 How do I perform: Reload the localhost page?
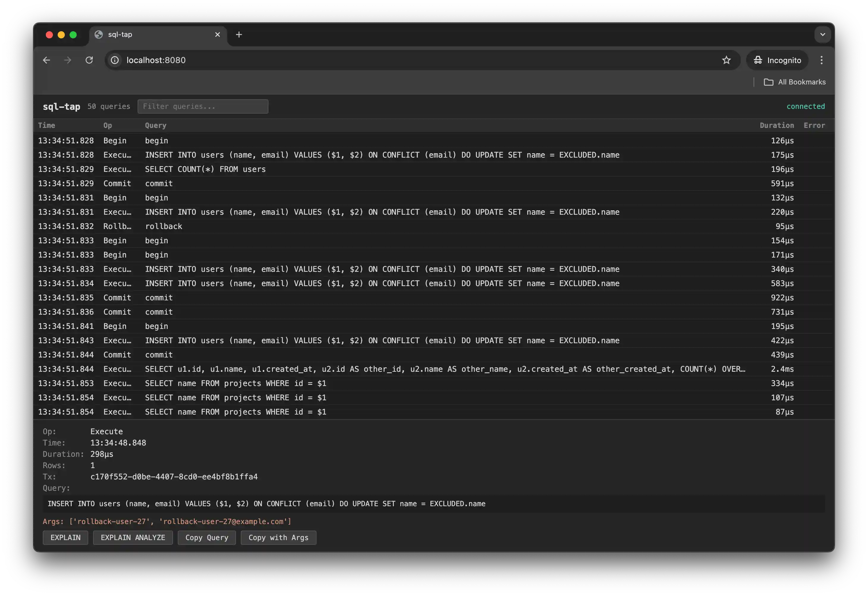89,60
